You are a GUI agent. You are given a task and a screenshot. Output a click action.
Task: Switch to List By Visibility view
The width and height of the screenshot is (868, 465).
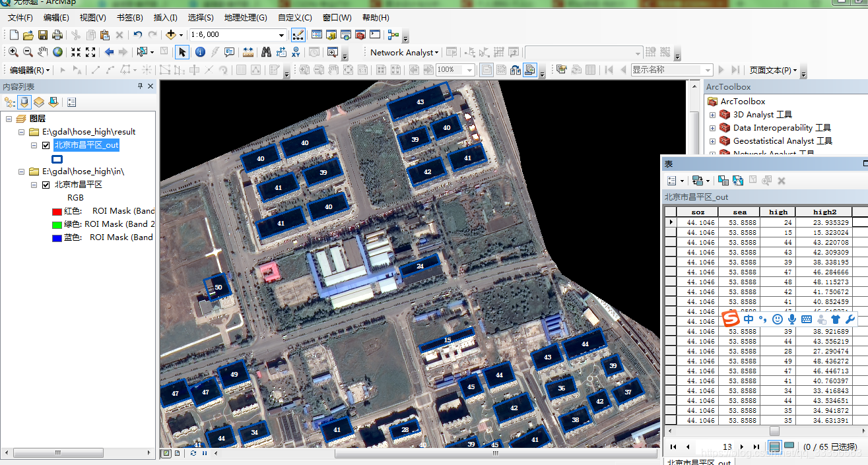(x=39, y=102)
